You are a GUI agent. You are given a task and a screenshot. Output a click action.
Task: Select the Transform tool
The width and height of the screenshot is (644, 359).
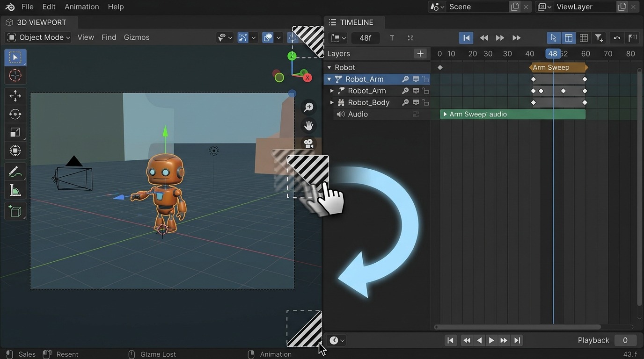click(x=15, y=151)
